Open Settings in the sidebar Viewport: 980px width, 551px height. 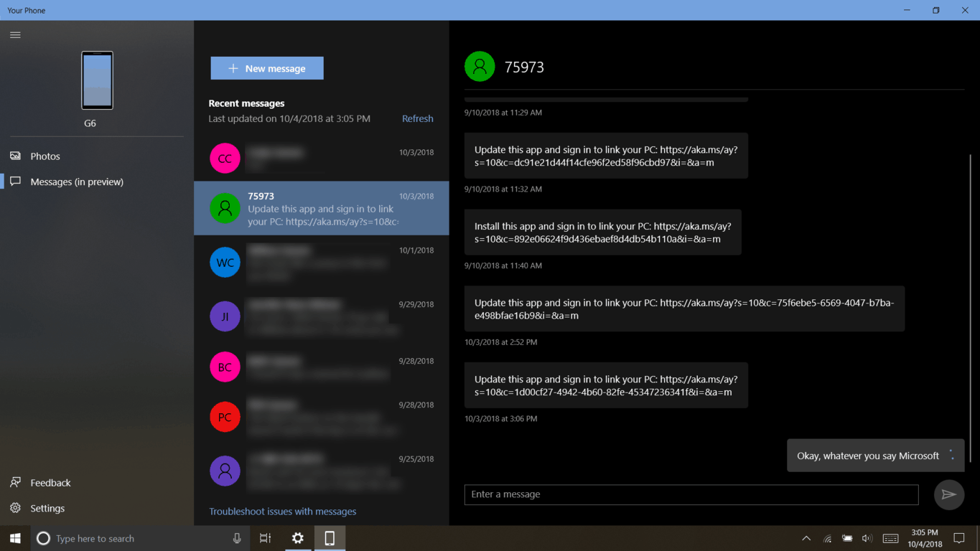(97, 508)
